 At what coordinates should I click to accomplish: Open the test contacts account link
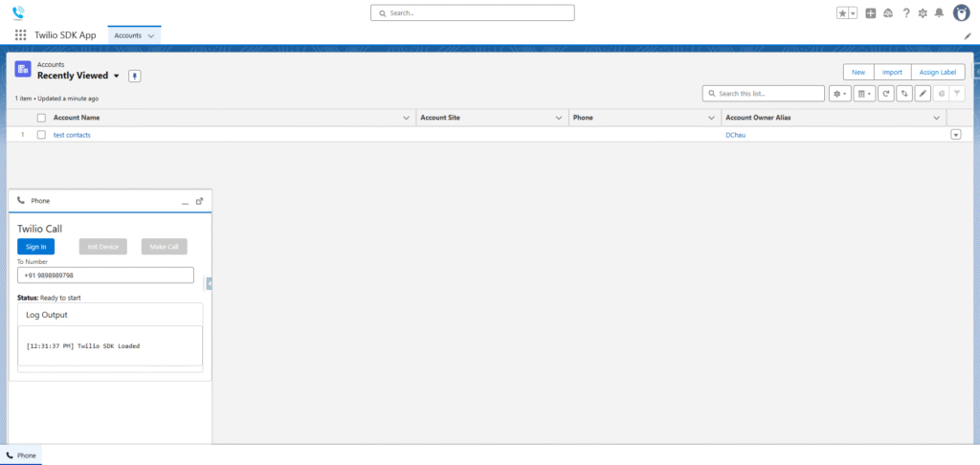pyautogui.click(x=72, y=135)
